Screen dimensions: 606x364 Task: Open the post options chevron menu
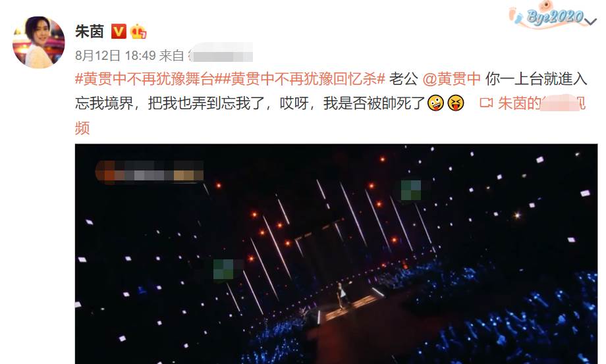click(x=591, y=22)
